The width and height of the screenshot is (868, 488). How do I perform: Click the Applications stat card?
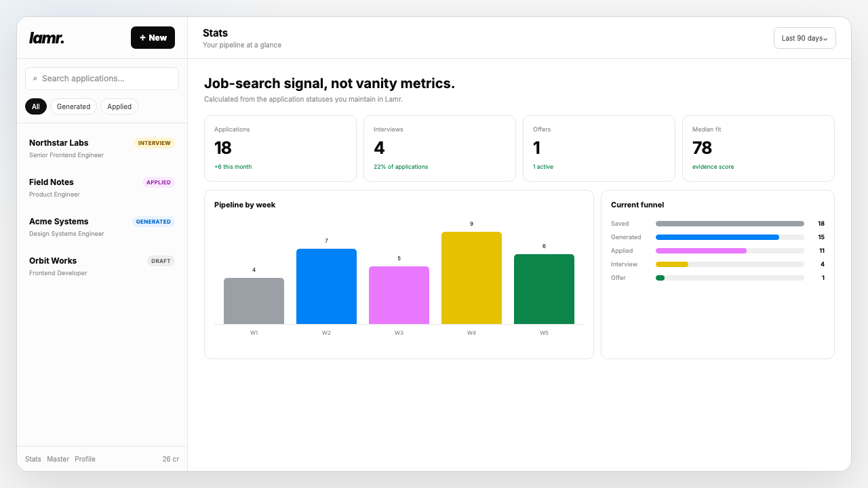pos(280,148)
